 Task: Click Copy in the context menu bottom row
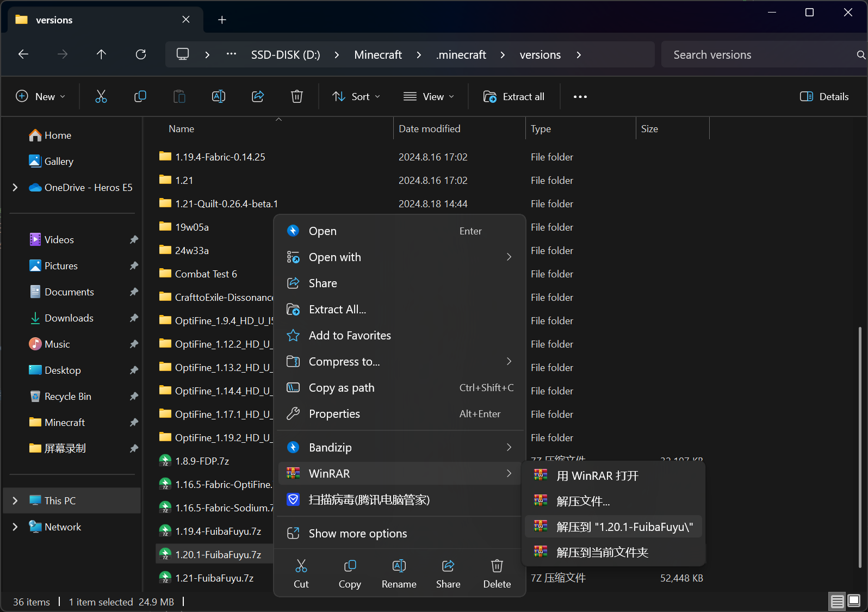(350, 573)
